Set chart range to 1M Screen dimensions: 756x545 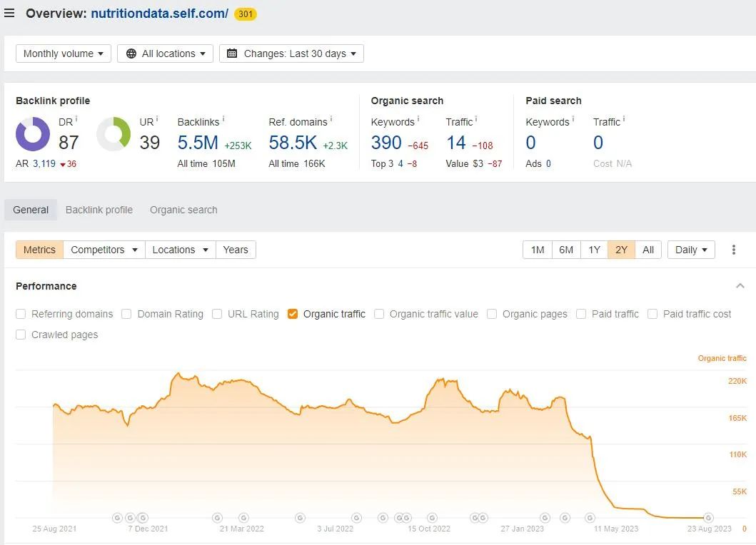[538, 250]
